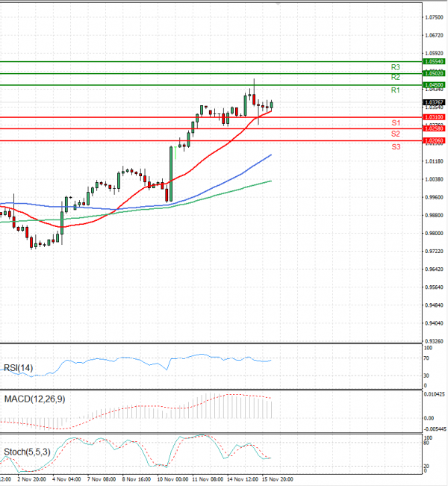Select the green 1.05540 price tag
Viewport: 448px width, 486px height.
coord(434,62)
